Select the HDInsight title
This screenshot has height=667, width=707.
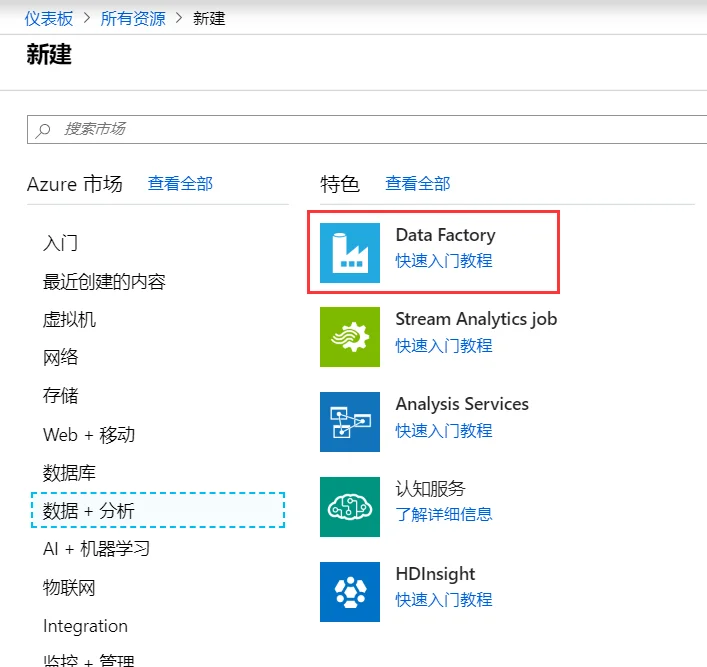tap(435, 574)
